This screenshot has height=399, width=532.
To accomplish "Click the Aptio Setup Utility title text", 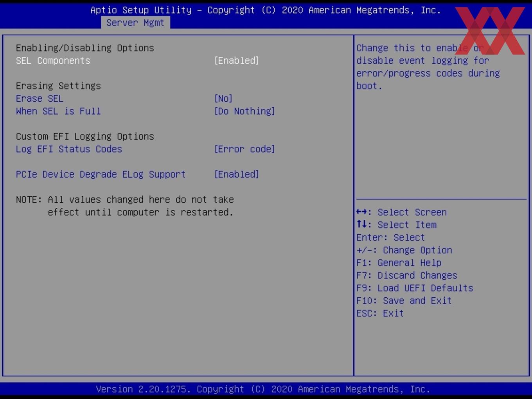I will pos(266,10).
